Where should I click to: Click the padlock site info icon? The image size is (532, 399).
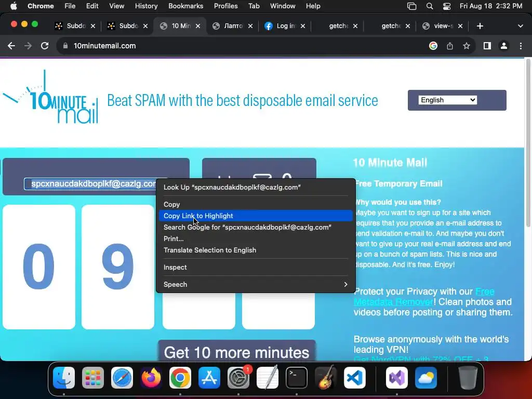[x=65, y=46]
